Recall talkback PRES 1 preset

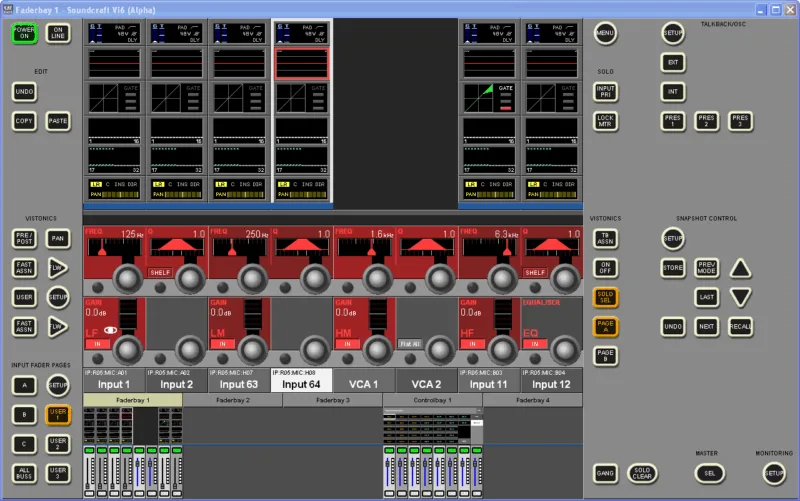[x=673, y=121]
